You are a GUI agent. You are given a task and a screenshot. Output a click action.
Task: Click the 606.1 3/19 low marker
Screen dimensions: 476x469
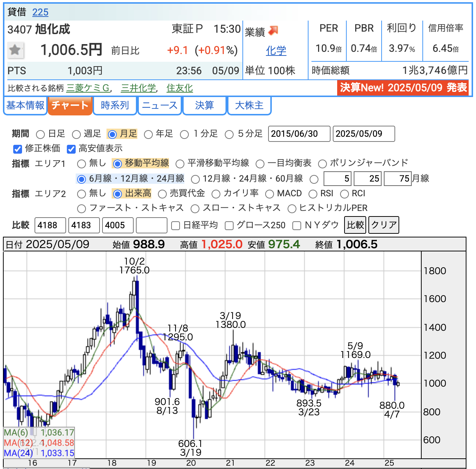coord(190,448)
